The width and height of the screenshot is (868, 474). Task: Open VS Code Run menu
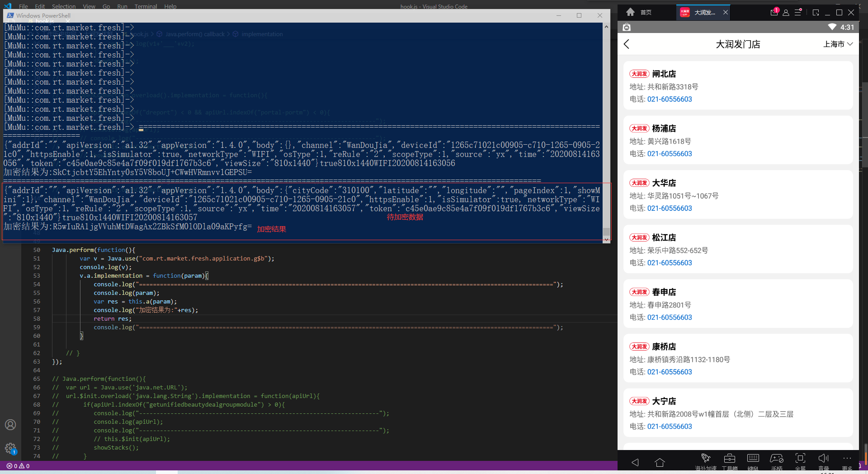(x=122, y=6)
